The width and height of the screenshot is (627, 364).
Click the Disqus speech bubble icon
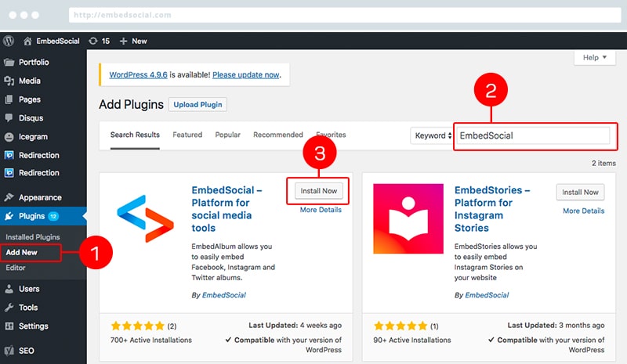pos(9,118)
